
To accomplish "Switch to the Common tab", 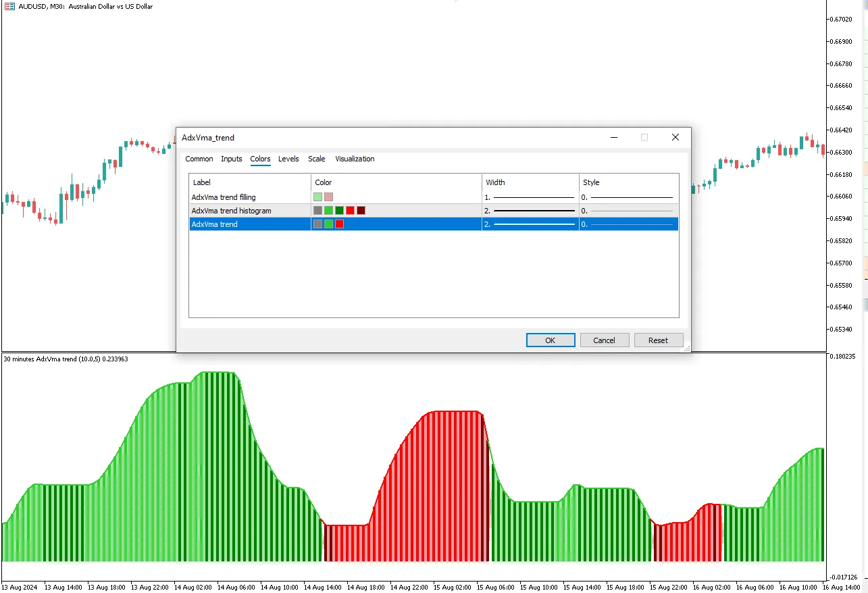I will click(199, 159).
